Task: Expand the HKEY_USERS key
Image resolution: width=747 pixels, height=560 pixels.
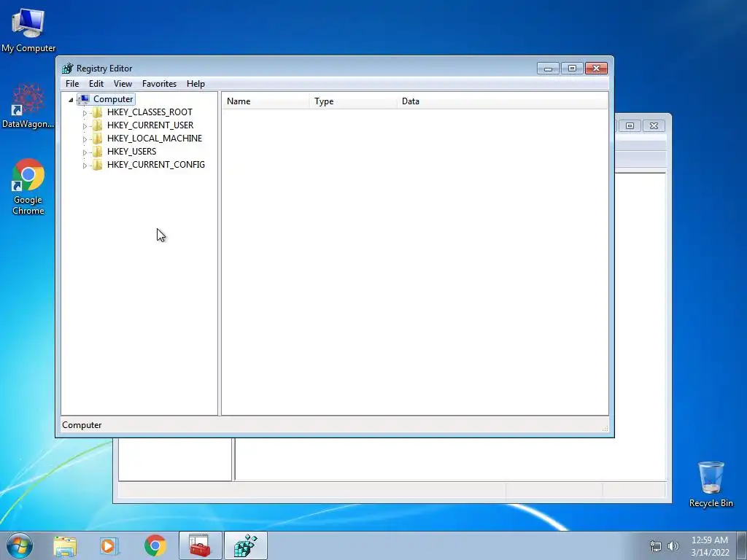Action: [x=85, y=152]
